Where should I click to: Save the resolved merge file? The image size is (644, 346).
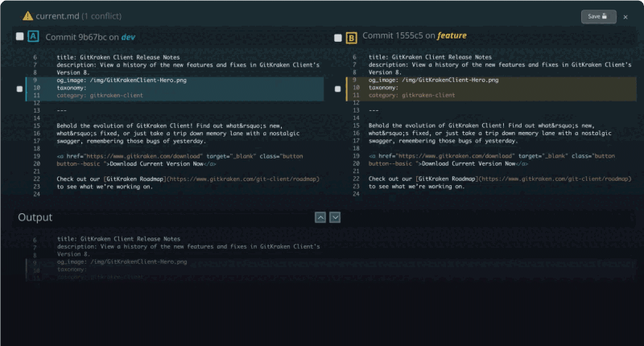pos(598,16)
